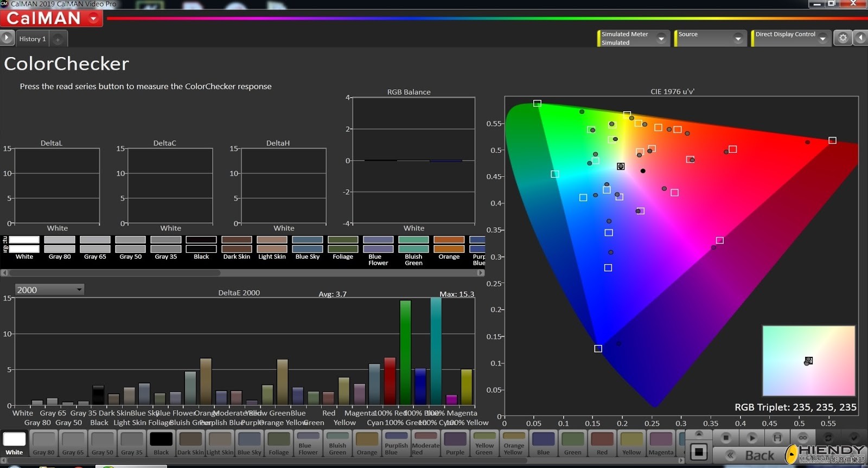Click the Back button
Image resolution: width=868 pixels, height=468 pixels.
[x=751, y=456]
